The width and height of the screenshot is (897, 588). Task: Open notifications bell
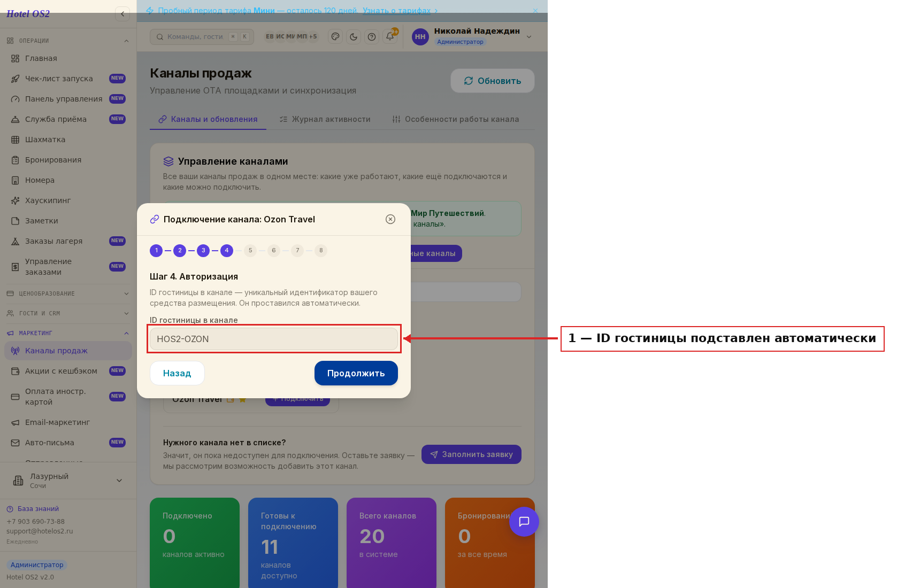click(390, 37)
